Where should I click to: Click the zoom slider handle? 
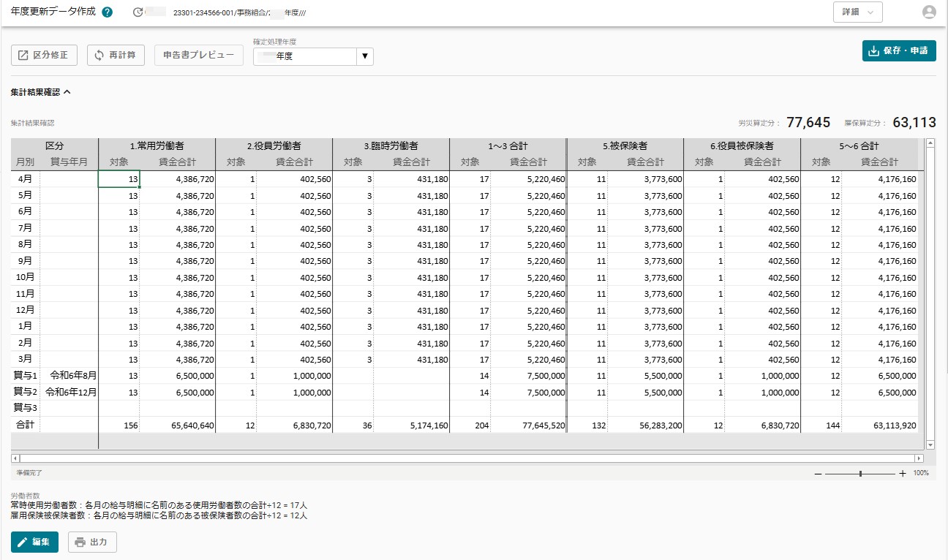(860, 473)
